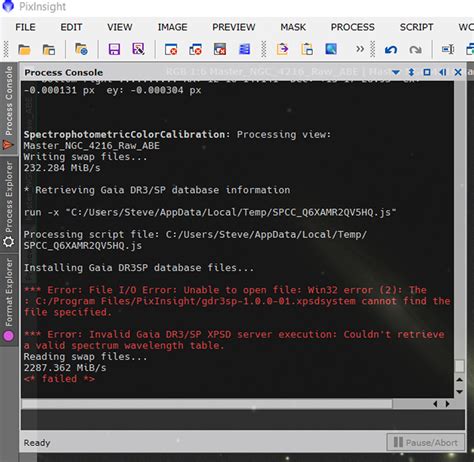
Task: Click the PixInsight logo in title bar
Action: 8,6
